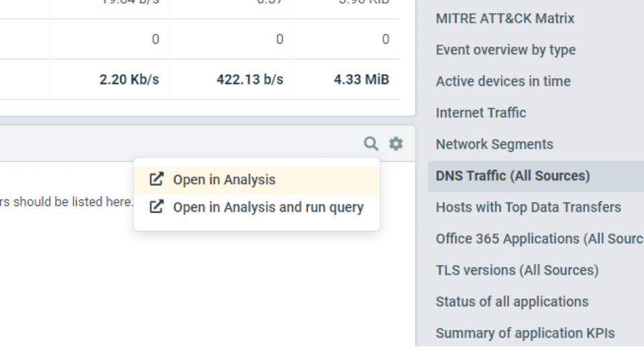Click the 4.33 MiB total cell
This screenshot has width=644, height=347.
coord(361,80)
